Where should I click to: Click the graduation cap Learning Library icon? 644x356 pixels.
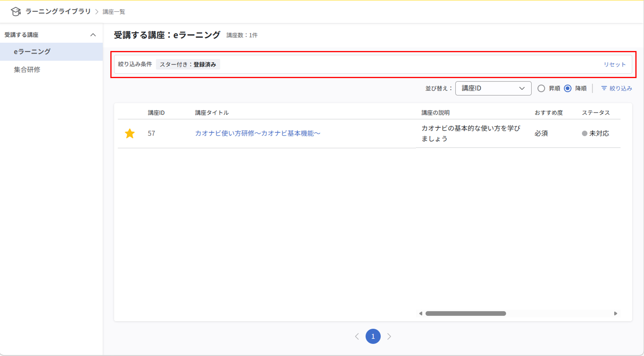point(16,12)
